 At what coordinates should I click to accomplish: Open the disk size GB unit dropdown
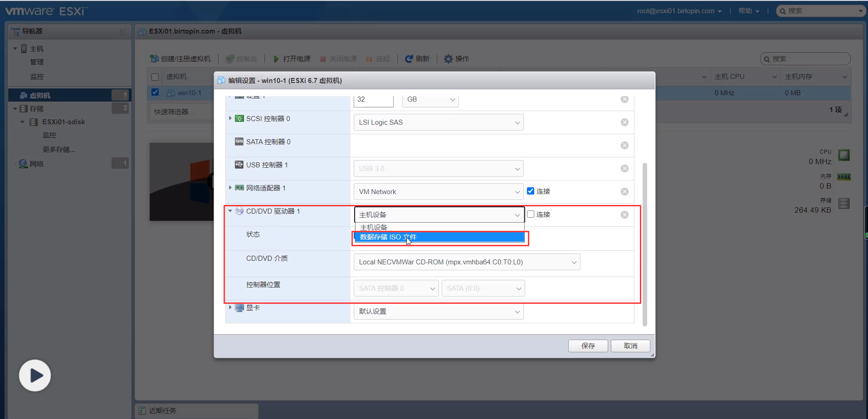(430, 99)
